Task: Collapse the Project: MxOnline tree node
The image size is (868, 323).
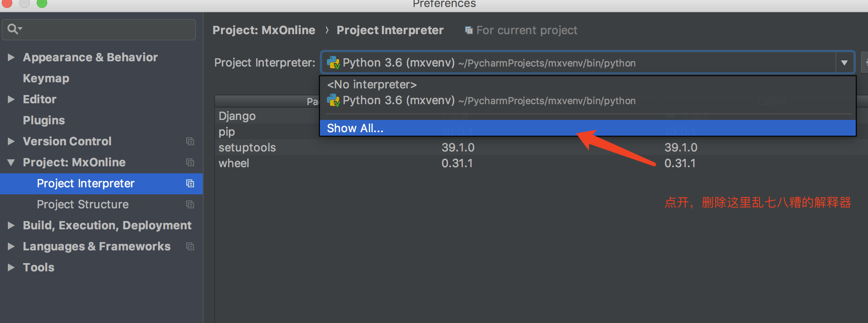Action: coord(11,162)
